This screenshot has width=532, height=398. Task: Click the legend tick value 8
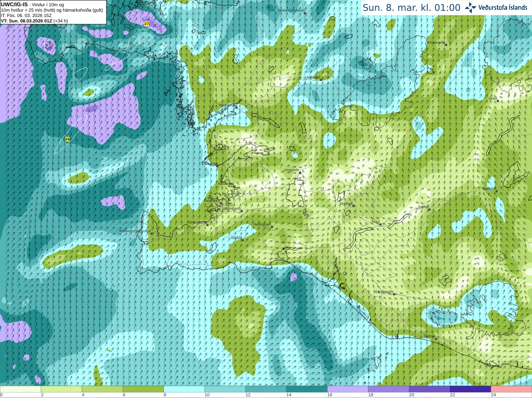pos(165,395)
